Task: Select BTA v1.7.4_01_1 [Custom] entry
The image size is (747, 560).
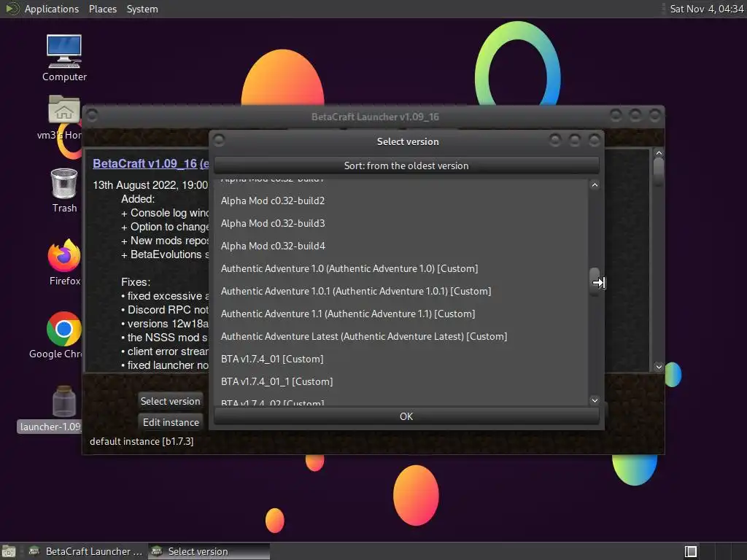Action: coord(400,381)
